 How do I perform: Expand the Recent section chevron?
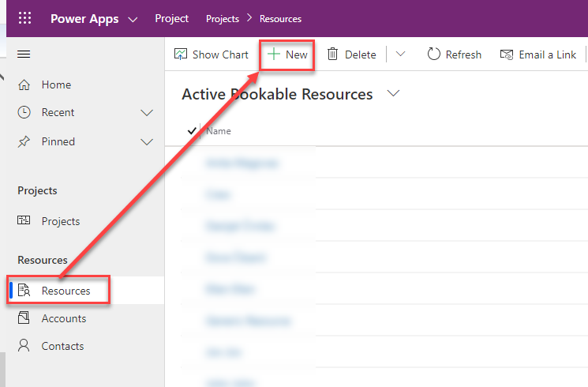[146, 113]
